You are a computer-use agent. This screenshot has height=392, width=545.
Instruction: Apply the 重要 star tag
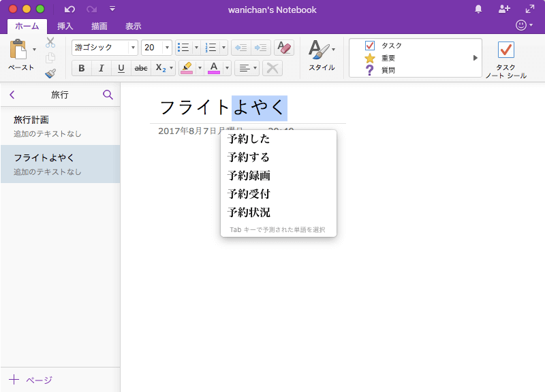click(x=380, y=58)
